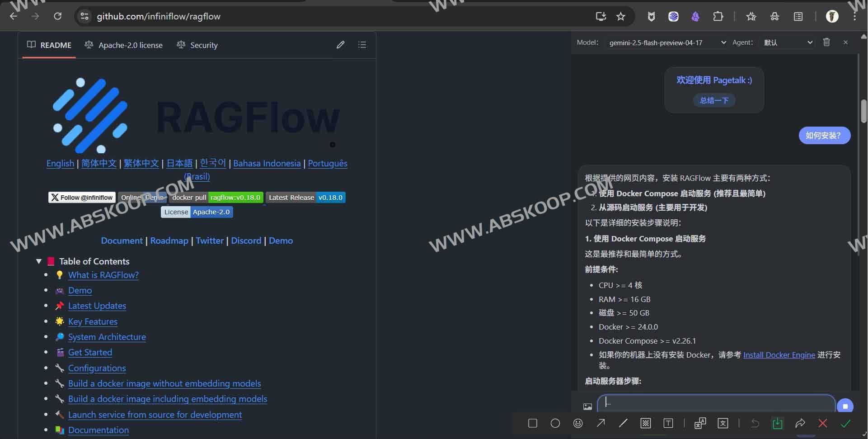Choose the mosaic blur tool
Screen dimensions: 868x439
pyautogui.click(x=646, y=423)
